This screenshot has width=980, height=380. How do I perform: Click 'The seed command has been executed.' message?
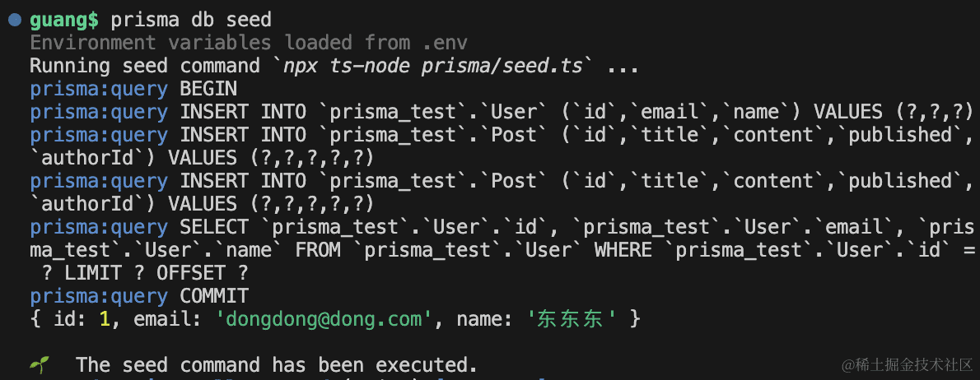click(277, 365)
